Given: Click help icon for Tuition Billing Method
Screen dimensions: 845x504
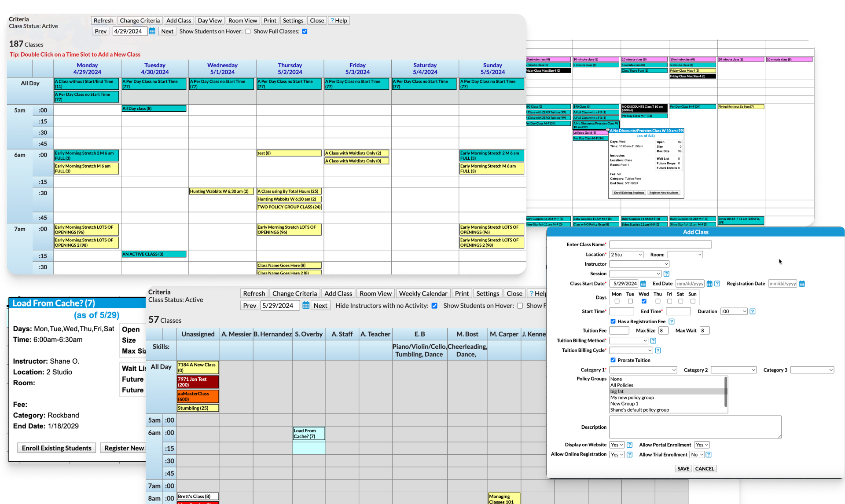Looking at the screenshot, I should 653,340.
